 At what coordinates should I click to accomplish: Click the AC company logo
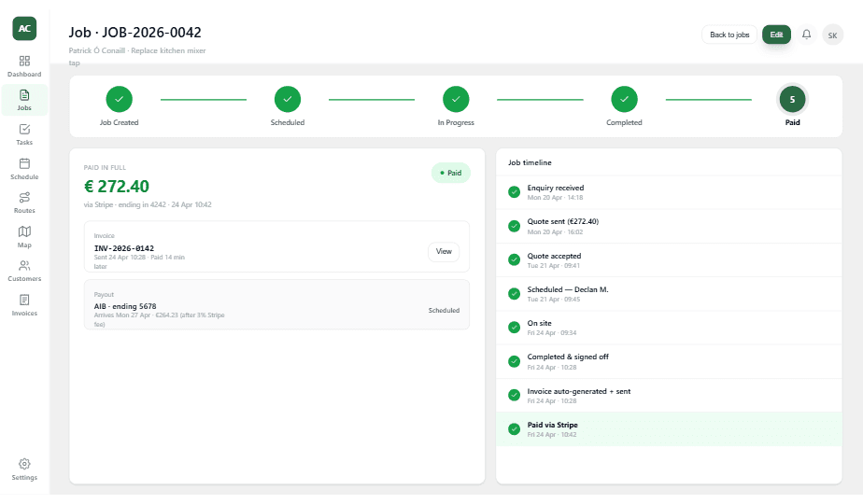coord(25,29)
